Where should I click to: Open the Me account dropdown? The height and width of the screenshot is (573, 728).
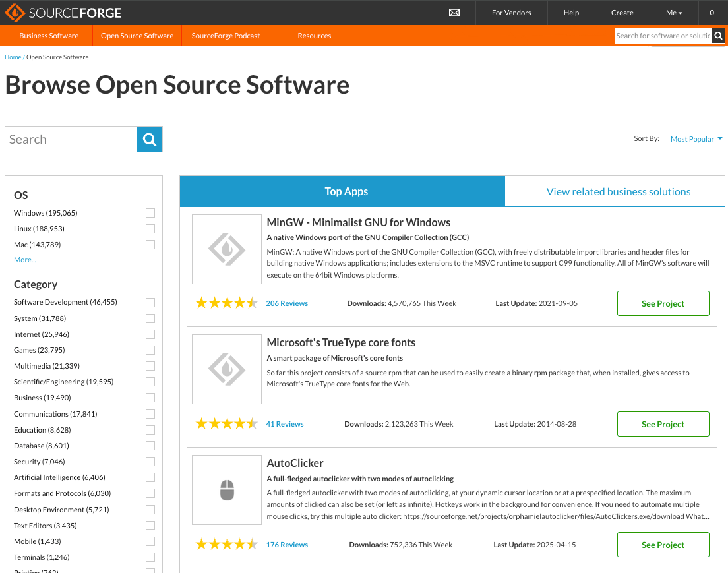[x=673, y=12]
